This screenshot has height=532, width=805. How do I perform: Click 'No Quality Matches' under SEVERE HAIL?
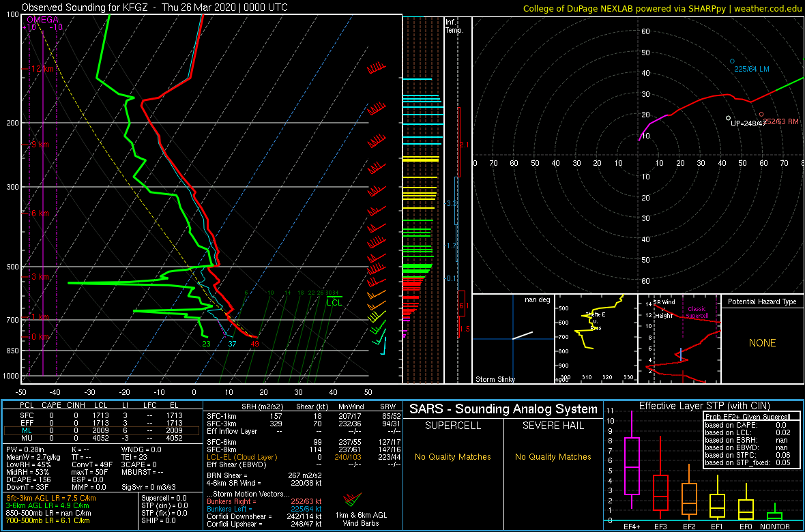pyautogui.click(x=553, y=456)
